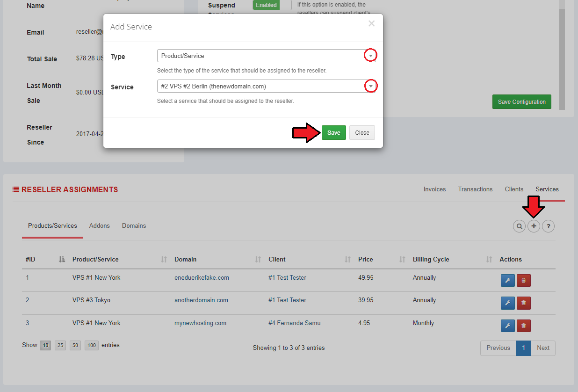Expand the Service dropdown

tap(370, 86)
